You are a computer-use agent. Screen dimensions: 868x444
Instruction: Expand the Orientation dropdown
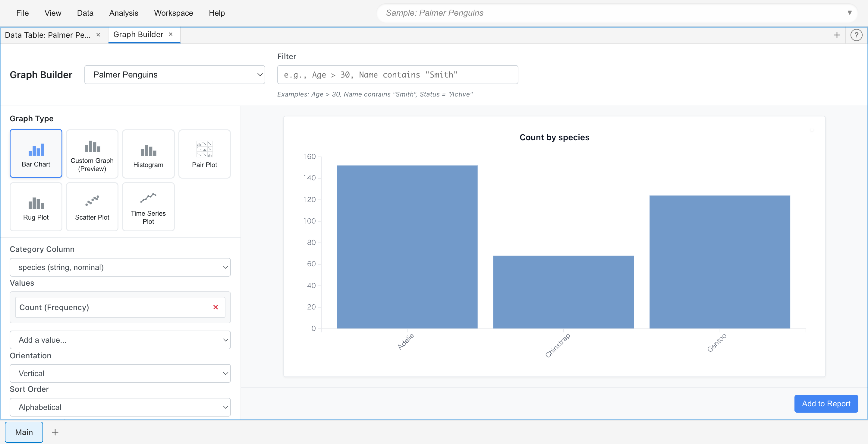(120, 373)
